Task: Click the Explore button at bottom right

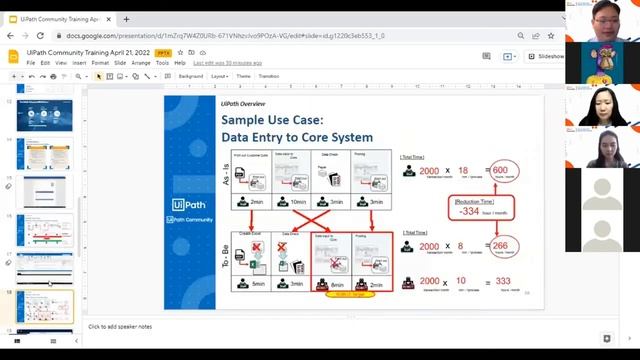Action: (607, 338)
